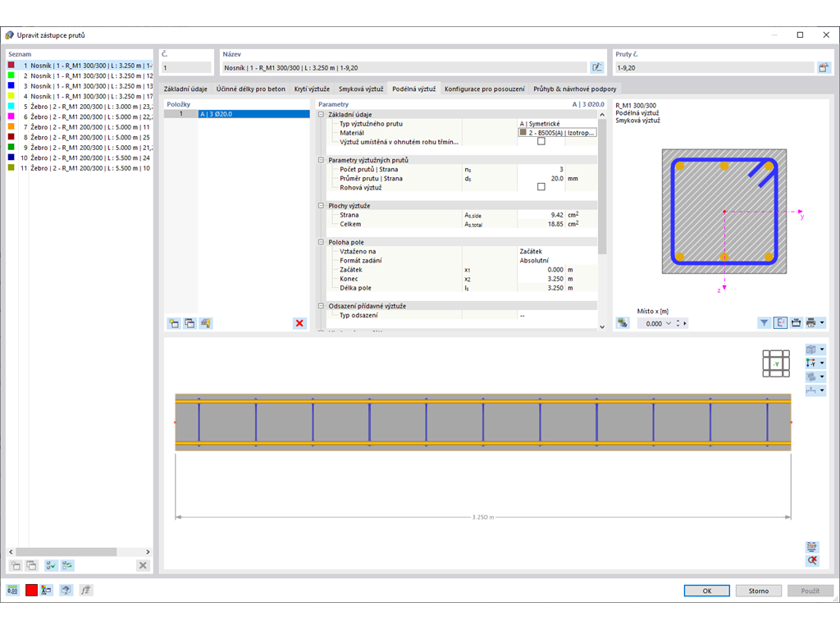Screen dimensions: 840x630
Task: Copy the selected Položky reinforcement item
Action: (x=189, y=323)
